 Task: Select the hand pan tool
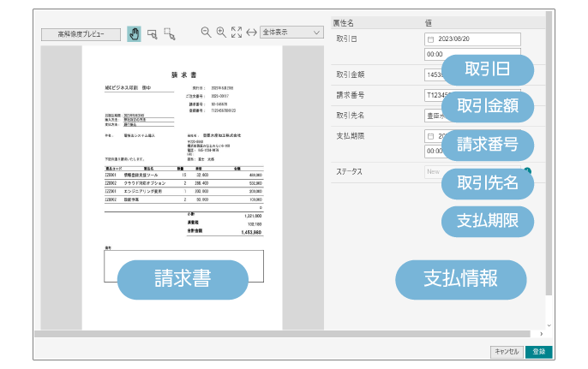(134, 33)
